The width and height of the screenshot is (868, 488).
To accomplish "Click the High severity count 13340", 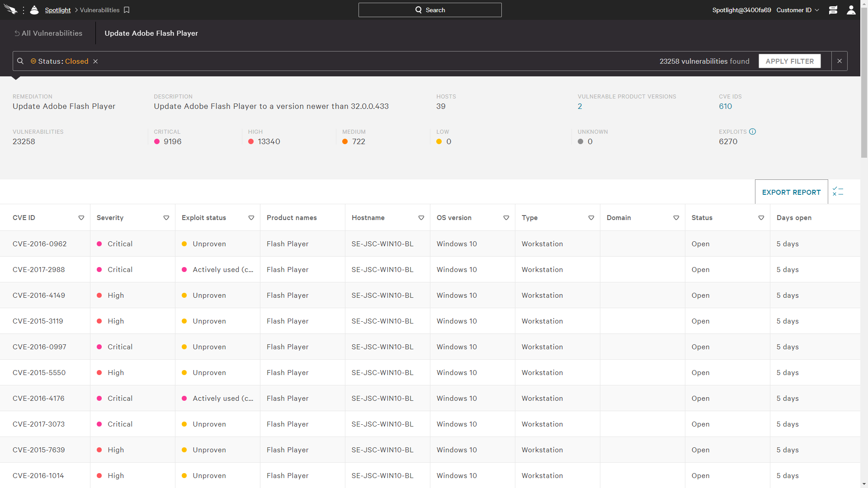I will (x=269, y=142).
